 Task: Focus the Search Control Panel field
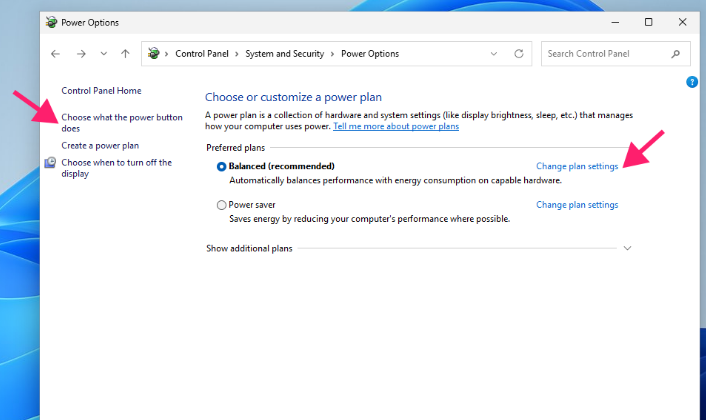[x=615, y=54]
